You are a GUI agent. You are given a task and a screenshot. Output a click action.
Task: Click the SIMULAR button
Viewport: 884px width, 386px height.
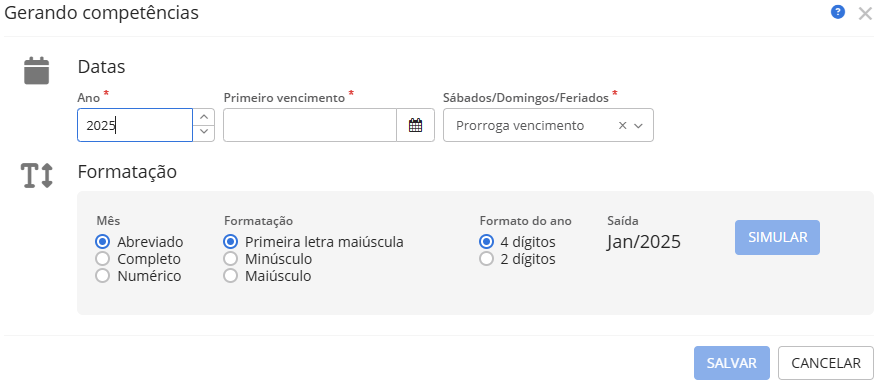777,237
